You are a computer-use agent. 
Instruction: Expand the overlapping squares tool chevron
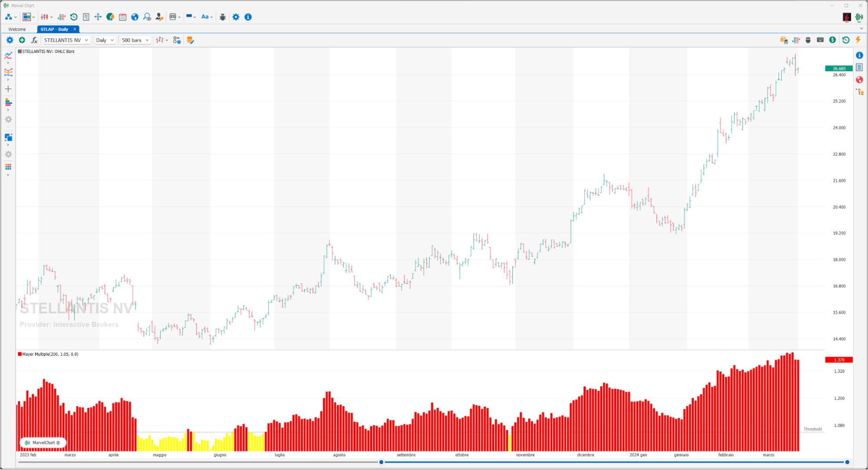(x=8, y=145)
